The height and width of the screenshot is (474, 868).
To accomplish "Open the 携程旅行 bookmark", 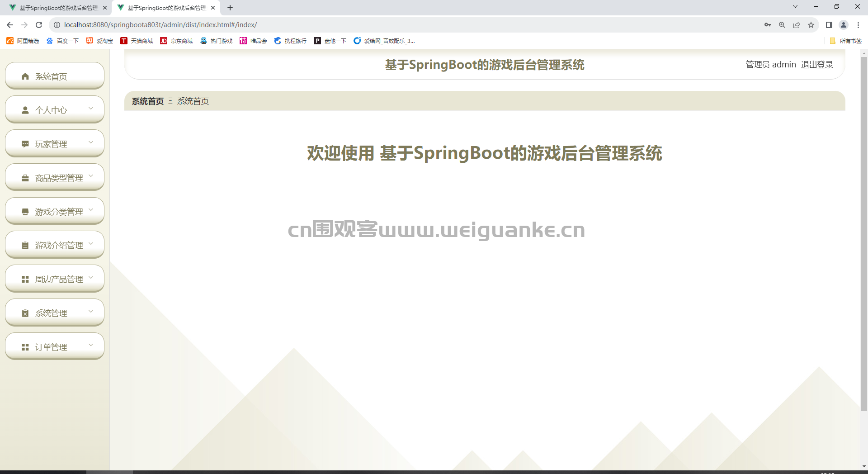I will click(290, 41).
